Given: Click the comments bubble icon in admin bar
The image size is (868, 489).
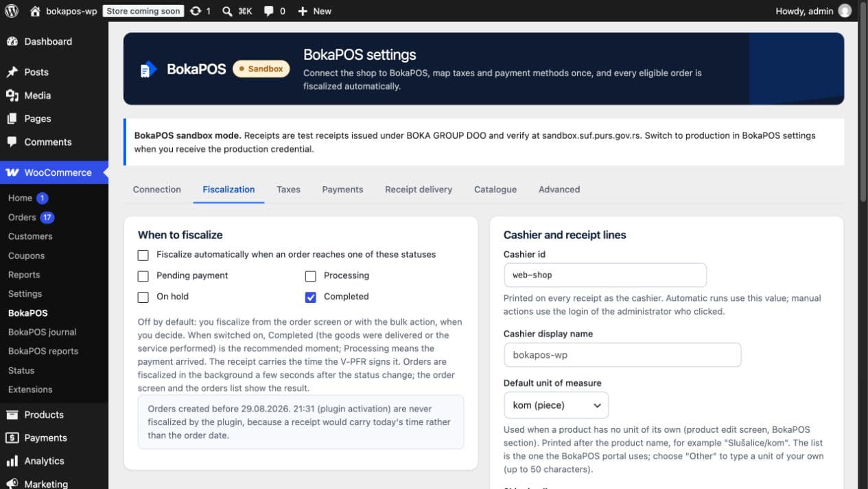Looking at the screenshot, I should point(270,11).
